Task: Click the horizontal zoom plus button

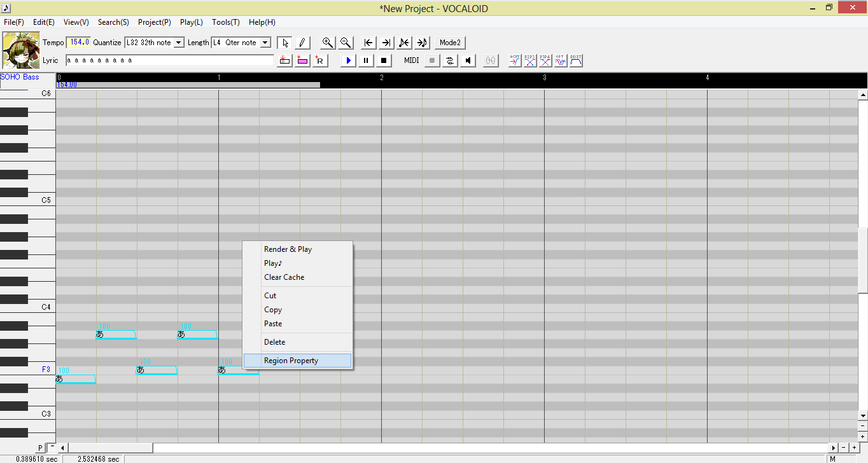Action: pyautogui.click(x=853, y=448)
